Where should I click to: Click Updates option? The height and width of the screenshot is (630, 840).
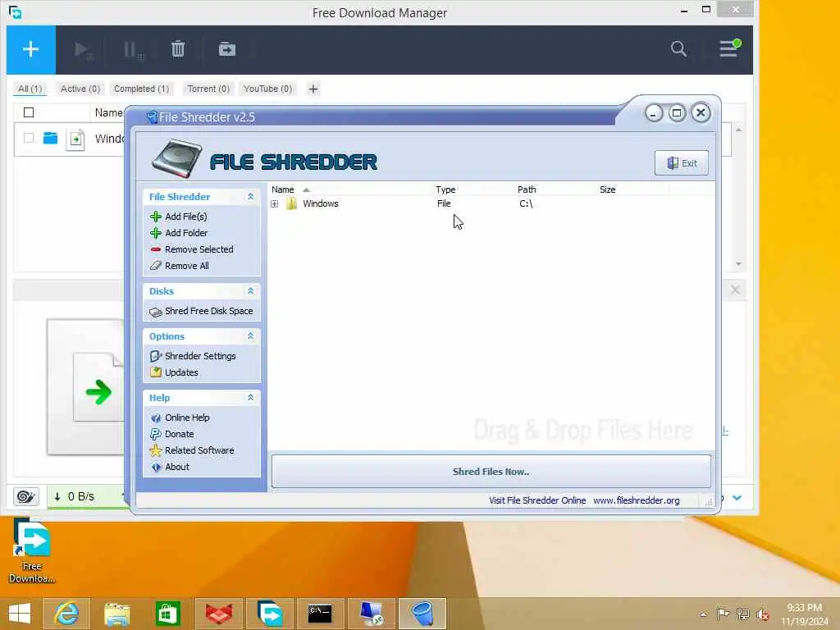[x=175, y=372]
